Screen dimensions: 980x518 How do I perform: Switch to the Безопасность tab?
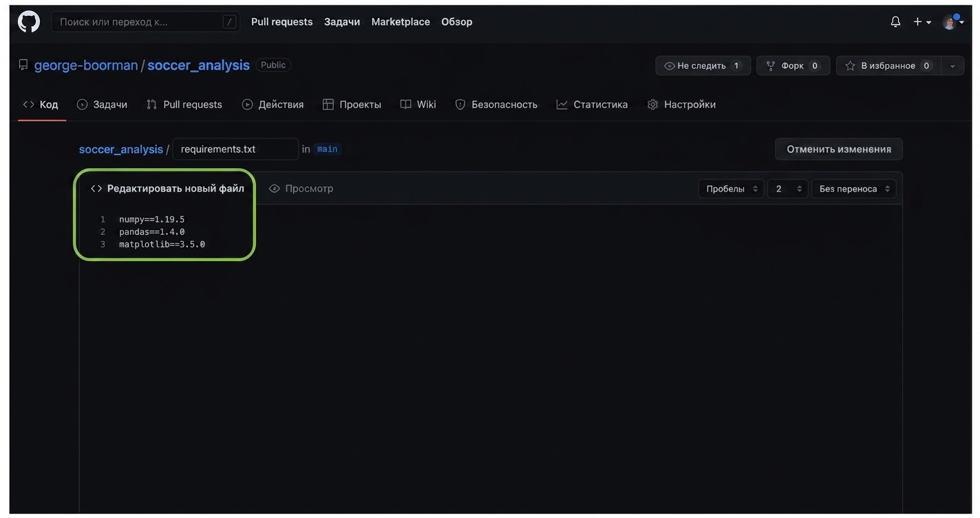(496, 105)
